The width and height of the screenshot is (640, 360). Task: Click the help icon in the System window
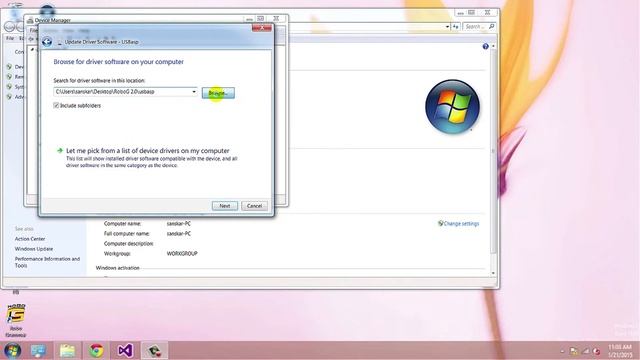click(x=485, y=47)
